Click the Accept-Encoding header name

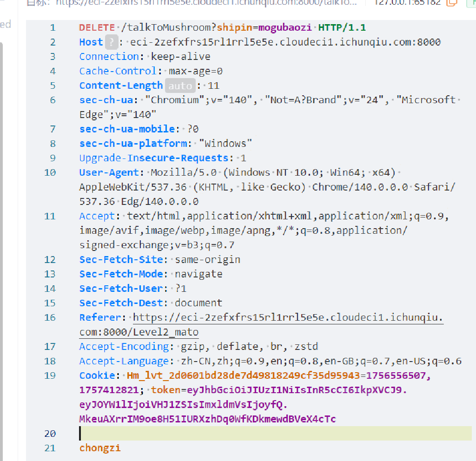pos(124,347)
